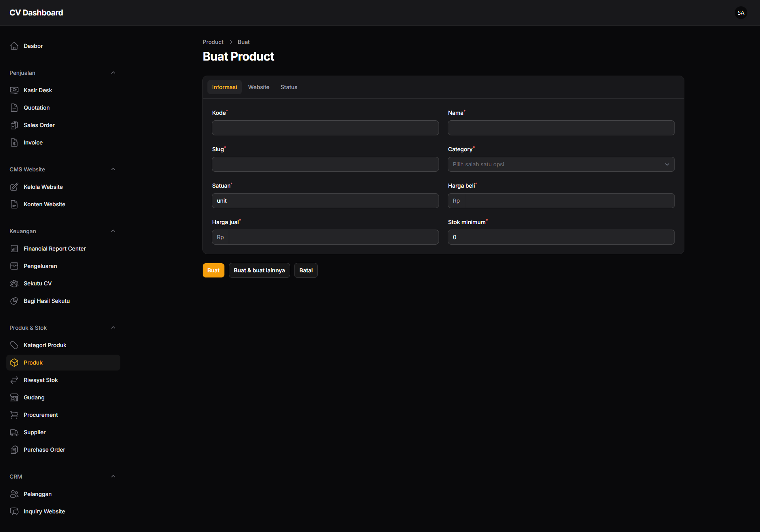Viewport: 760px width, 532px height.
Task: Collapse Produk & Stok group chevron
Action: 113,328
